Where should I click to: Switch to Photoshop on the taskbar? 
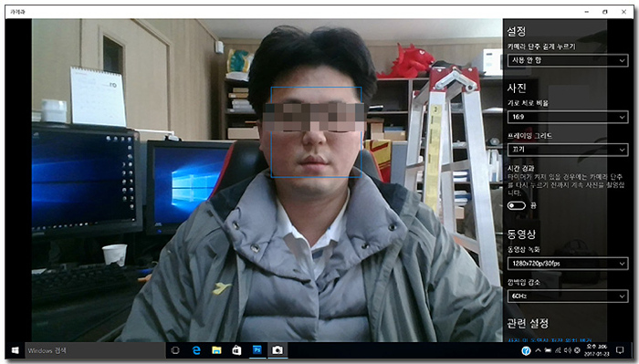click(257, 350)
